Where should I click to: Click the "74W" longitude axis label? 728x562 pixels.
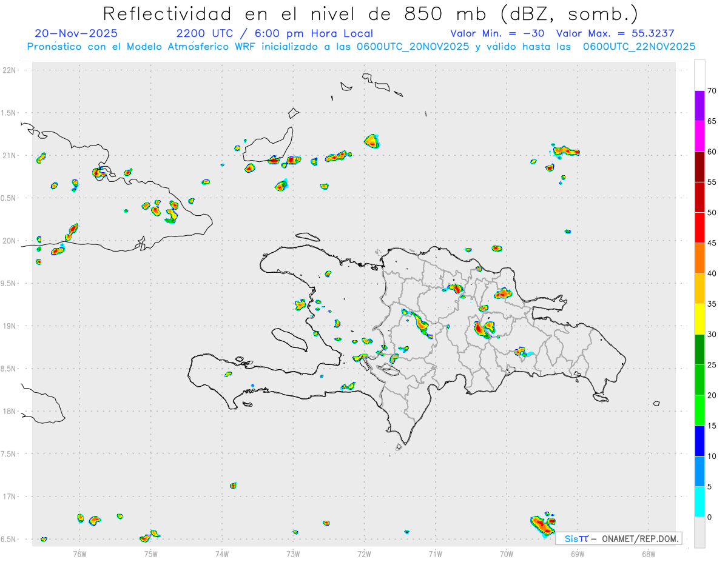click(222, 553)
